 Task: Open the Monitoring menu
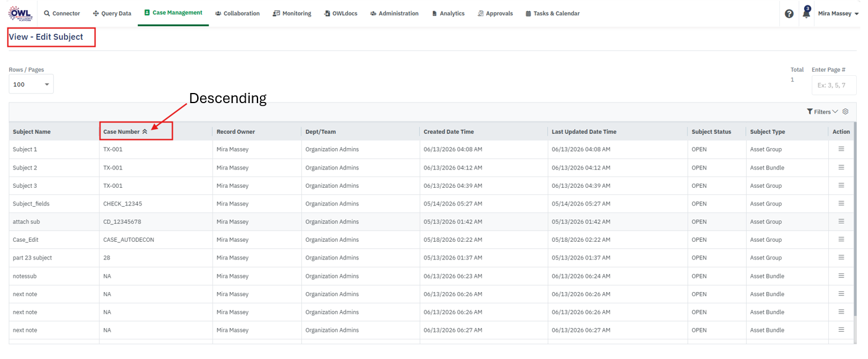[x=292, y=13]
